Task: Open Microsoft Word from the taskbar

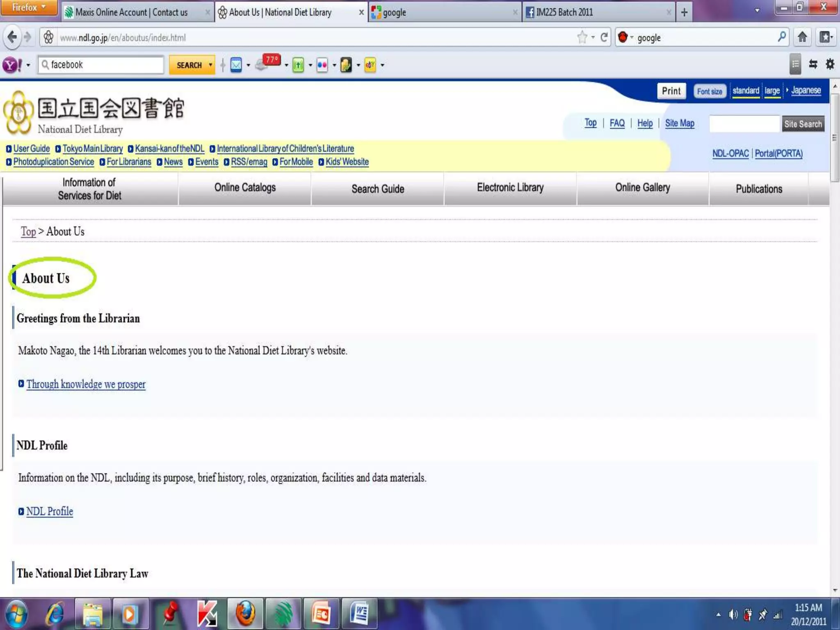Action: [360, 614]
